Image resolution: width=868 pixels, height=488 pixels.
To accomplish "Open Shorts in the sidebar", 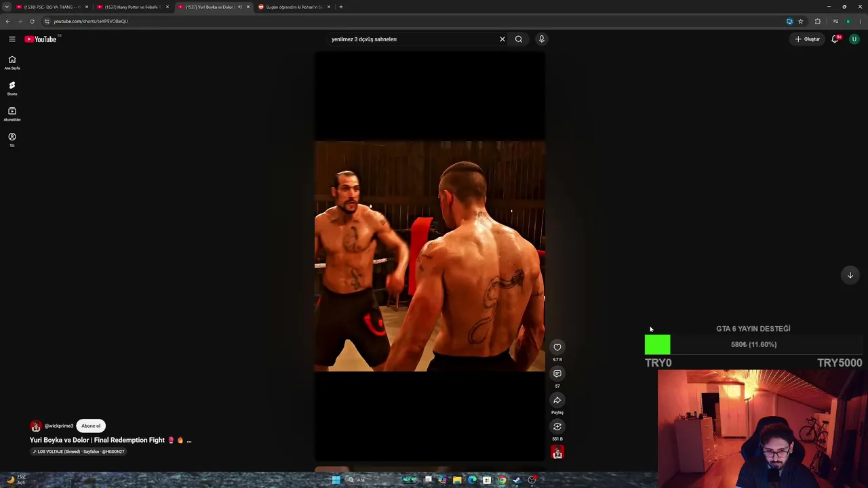I will (x=12, y=88).
